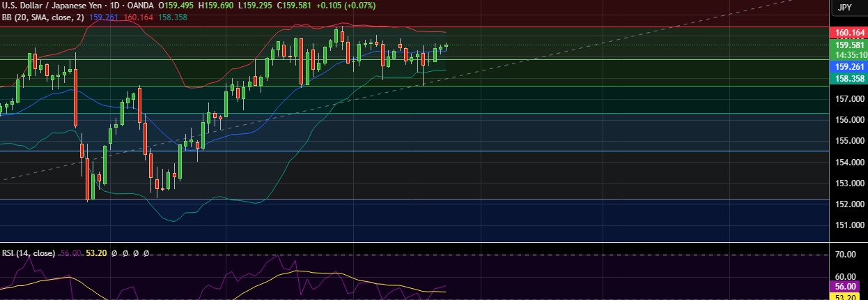Image resolution: width=868 pixels, height=300 pixels.
Task: Click green 159.581 last price label on axis
Action: pyautogui.click(x=848, y=45)
